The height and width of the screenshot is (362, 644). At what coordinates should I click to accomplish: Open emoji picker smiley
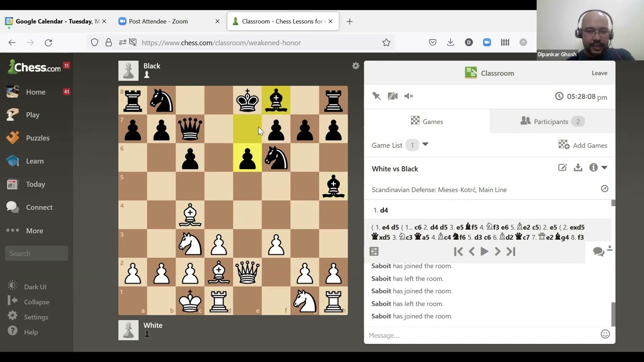click(605, 334)
